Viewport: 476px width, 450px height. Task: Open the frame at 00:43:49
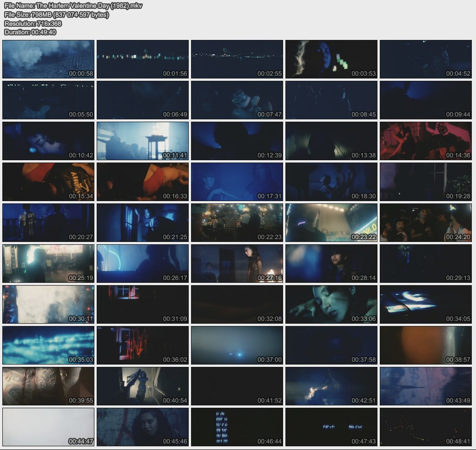[426, 386]
